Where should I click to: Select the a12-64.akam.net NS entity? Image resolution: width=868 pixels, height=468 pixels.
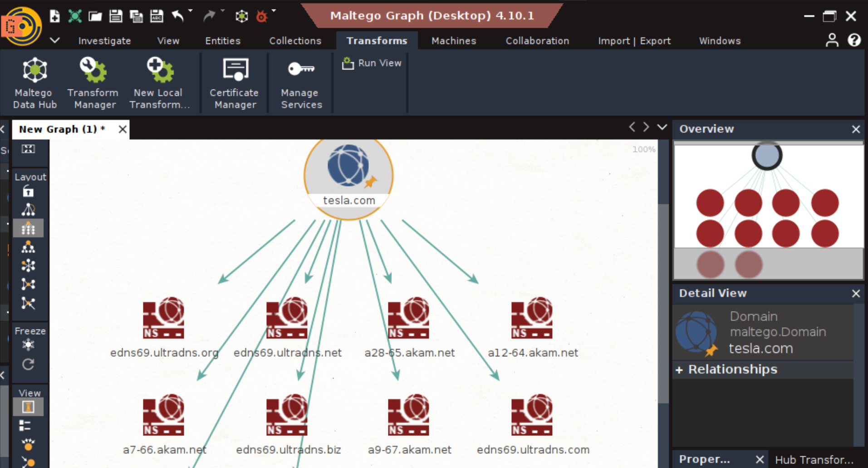tap(532, 327)
